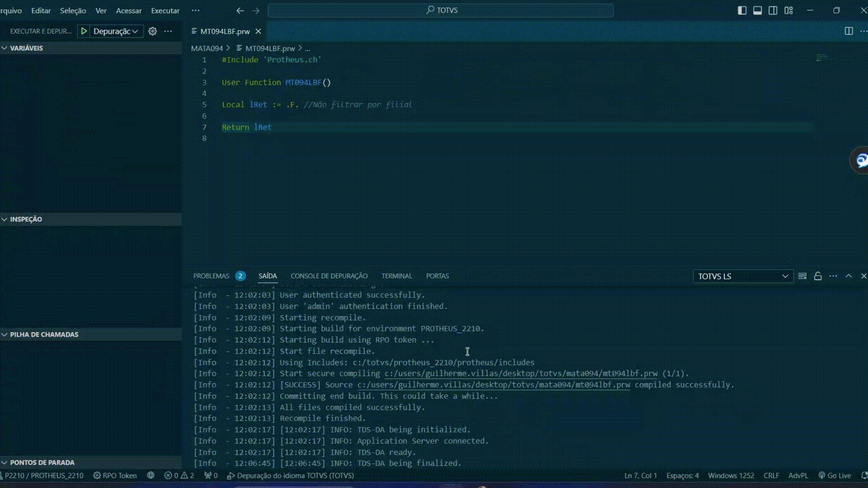Toggle the bottom panel layout icon
868x488 pixels.
758,10
